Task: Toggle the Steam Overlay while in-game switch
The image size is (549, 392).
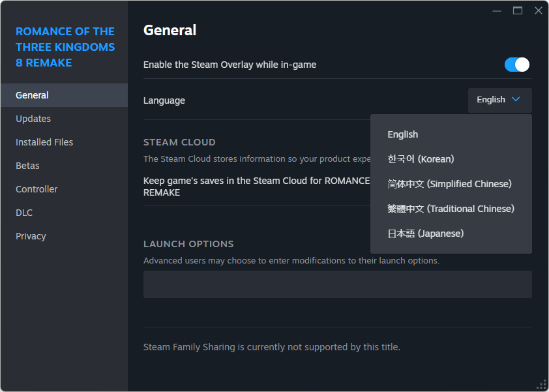Action: point(516,65)
